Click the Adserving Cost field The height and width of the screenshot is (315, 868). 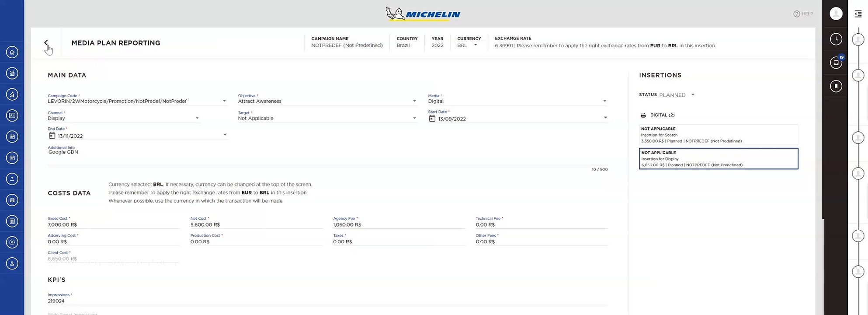113,239
